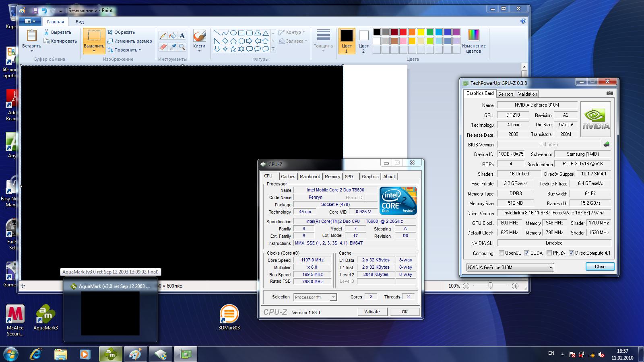Click the Paint vertical scrollbar up arrow
644x362 pixels.
(524, 67)
